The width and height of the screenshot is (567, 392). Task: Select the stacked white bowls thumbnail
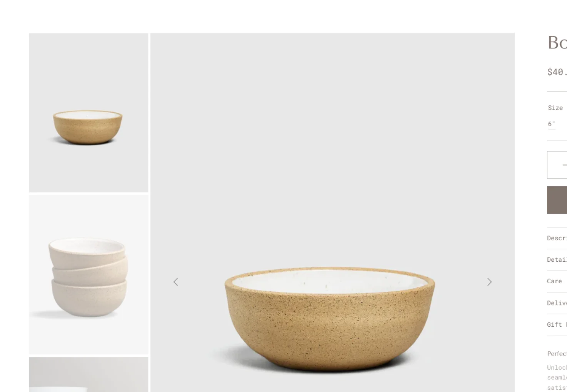(x=88, y=275)
